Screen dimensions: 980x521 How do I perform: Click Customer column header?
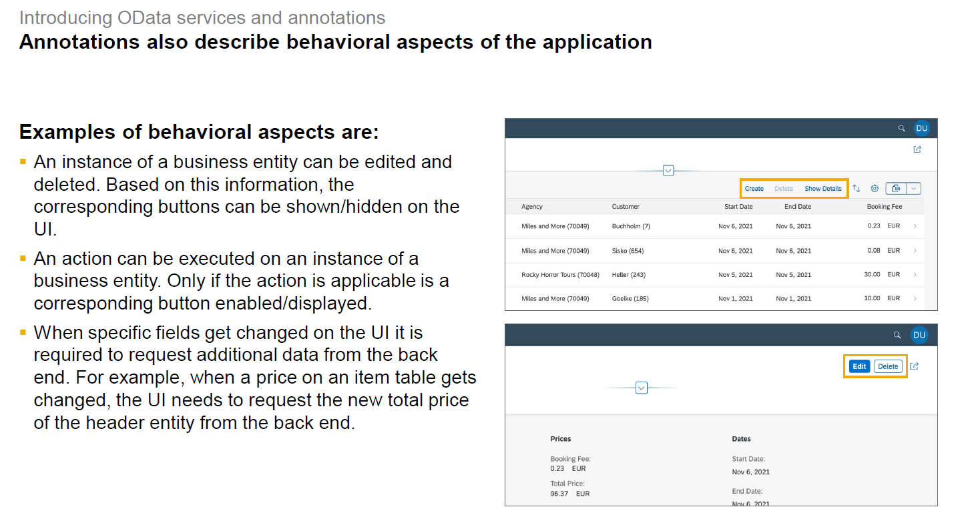point(626,207)
